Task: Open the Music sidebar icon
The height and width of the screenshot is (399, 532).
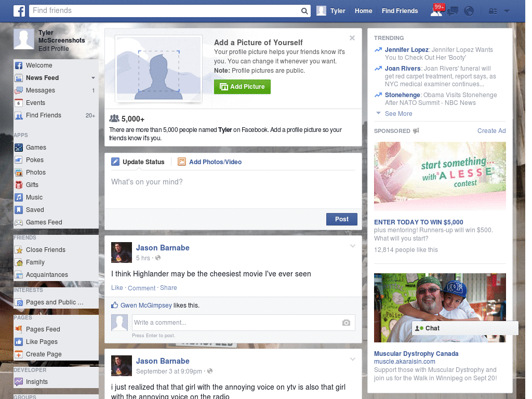Action: tap(19, 197)
